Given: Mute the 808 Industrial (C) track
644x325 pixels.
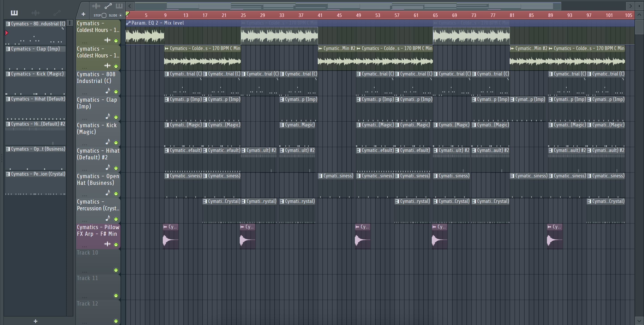Looking at the screenshot, I should [116, 92].
